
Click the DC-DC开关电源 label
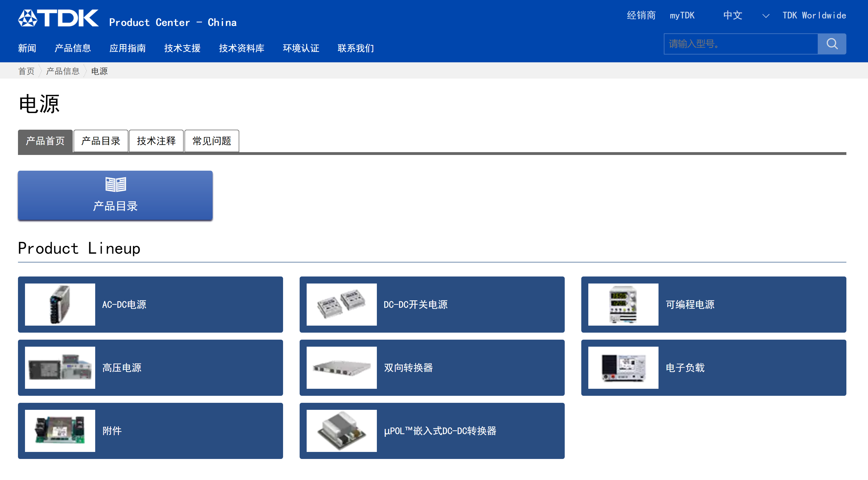pos(416,305)
